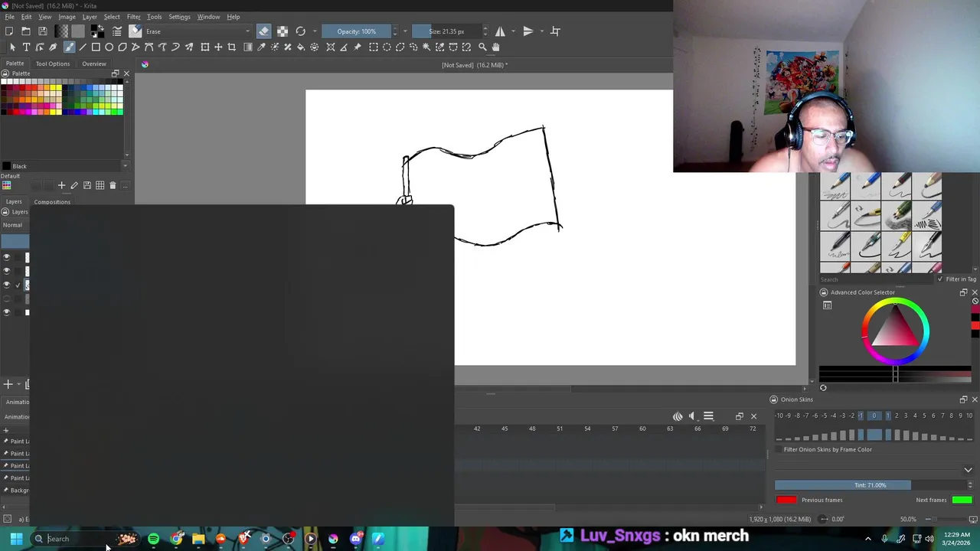Open the gradient picker in the toolbar
The image size is (980, 551).
pos(61,31)
